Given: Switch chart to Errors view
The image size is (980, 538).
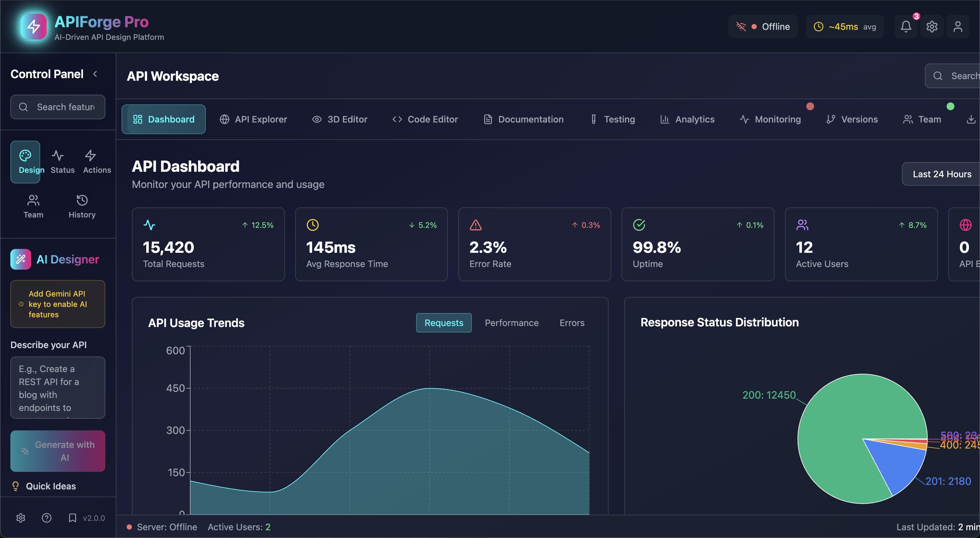Looking at the screenshot, I should click(x=571, y=323).
